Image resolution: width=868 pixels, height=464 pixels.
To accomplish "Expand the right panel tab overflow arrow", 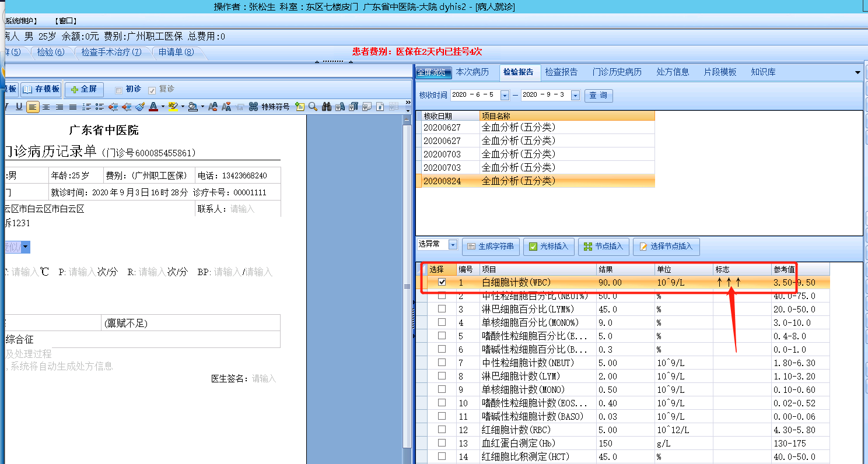I will coord(857,72).
